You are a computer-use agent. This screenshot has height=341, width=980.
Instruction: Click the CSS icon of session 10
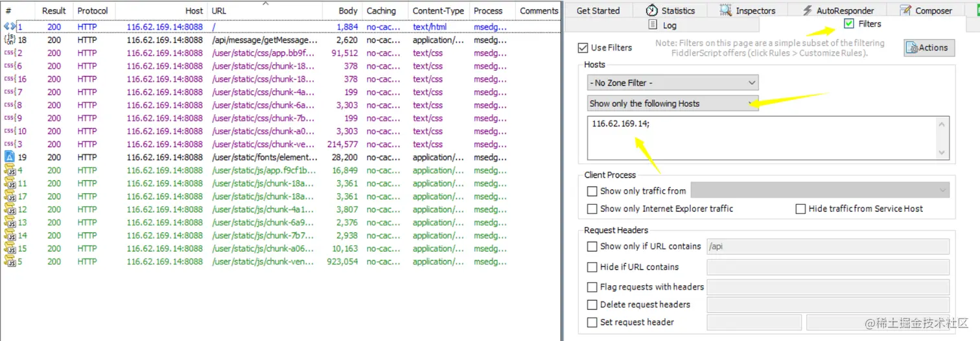(9, 131)
